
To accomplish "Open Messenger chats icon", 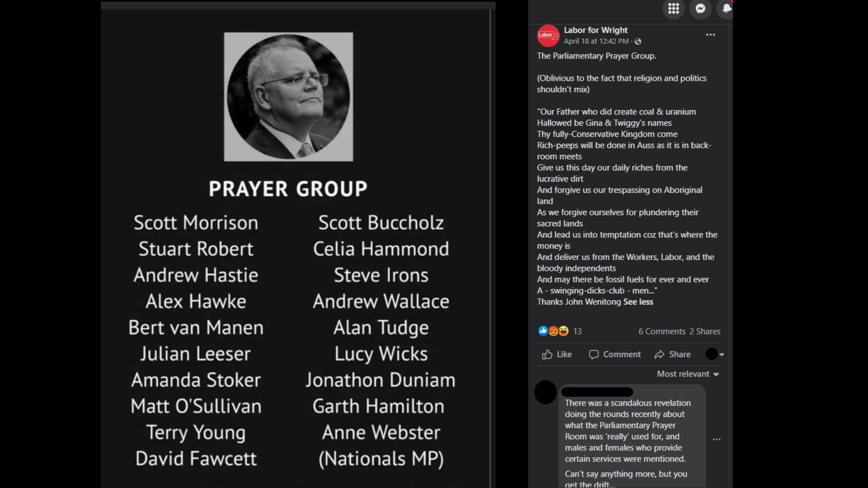I will coord(700,8).
